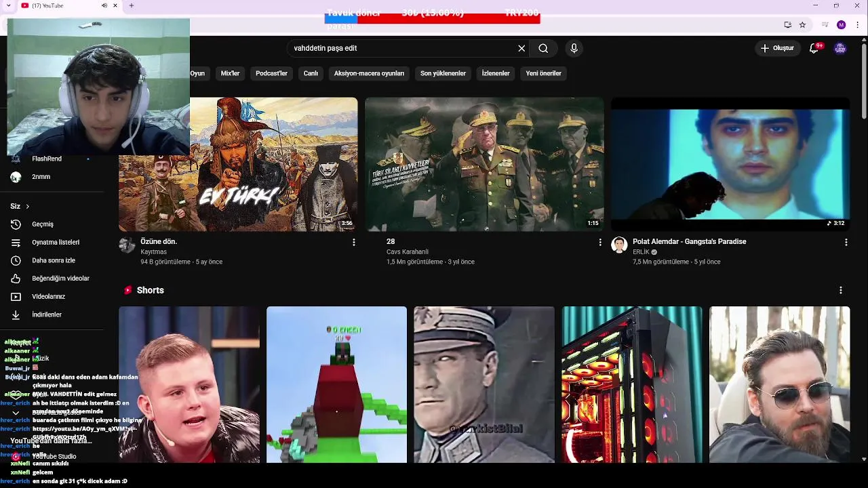Screen dimensions: 868x488
Task: Click the 1,5 Mn görüntüleme · 3 yıl önce text
Action: pyautogui.click(x=431, y=262)
